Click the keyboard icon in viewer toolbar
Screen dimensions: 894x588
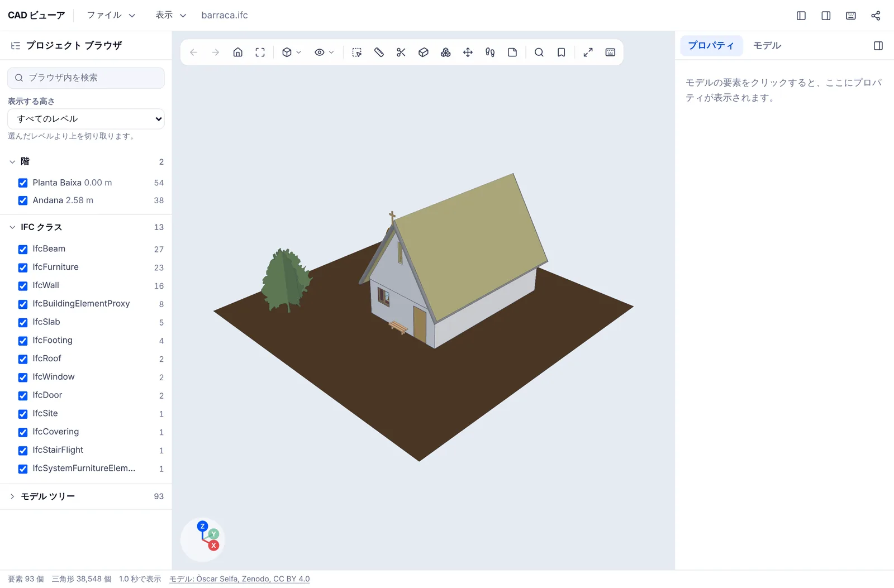click(611, 52)
